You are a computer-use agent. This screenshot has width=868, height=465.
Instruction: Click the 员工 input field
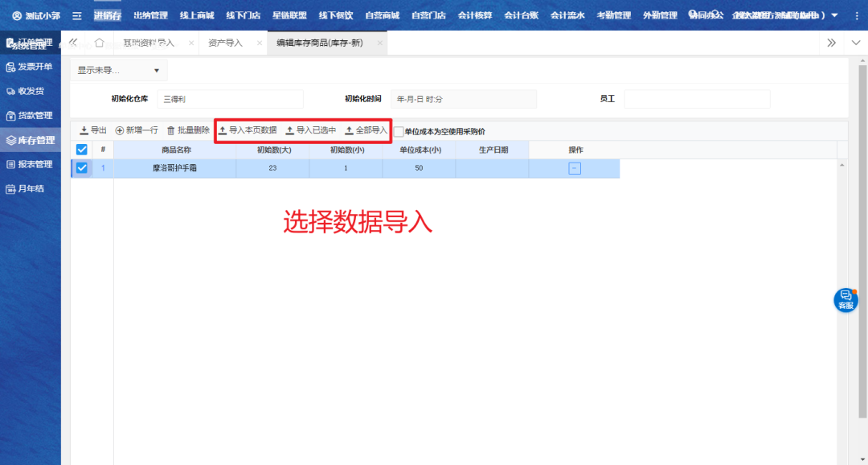click(697, 99)
